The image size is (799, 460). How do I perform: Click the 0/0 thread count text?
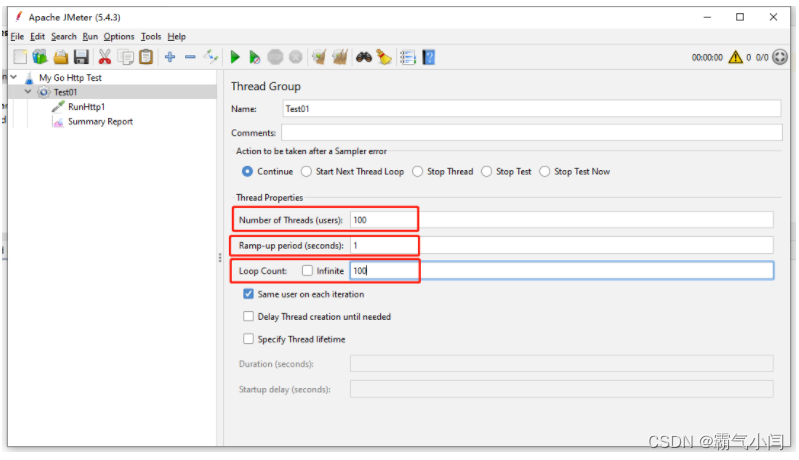click(762, 58)
